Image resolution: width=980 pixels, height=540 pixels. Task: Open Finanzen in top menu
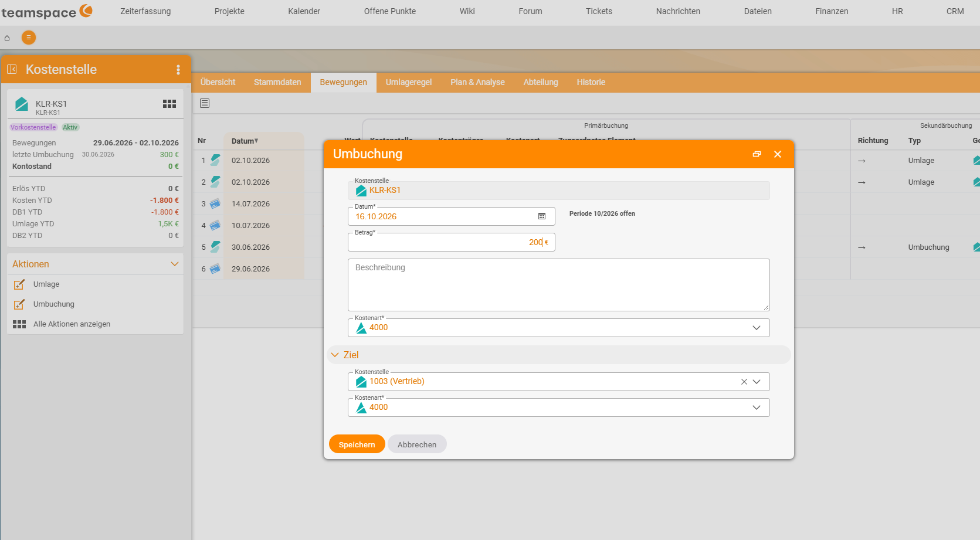832,11
